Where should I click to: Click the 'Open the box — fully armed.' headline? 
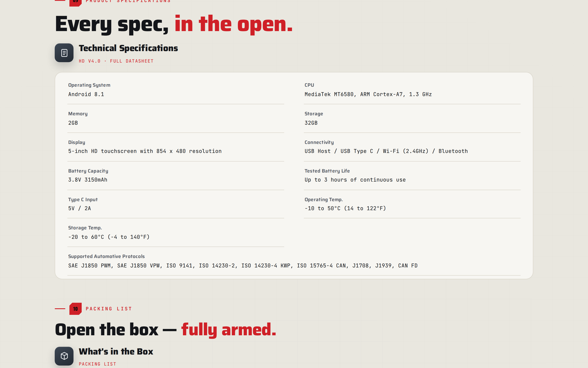click(x=165, y=330)
